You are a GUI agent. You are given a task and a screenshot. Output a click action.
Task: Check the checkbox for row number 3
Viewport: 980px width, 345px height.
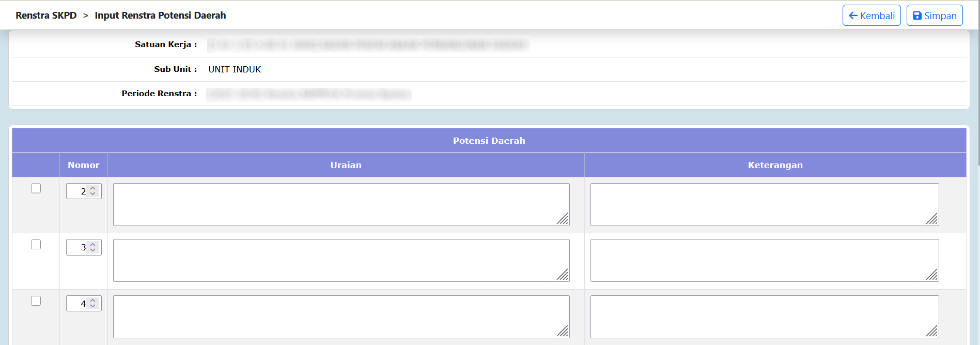[35, 244]
